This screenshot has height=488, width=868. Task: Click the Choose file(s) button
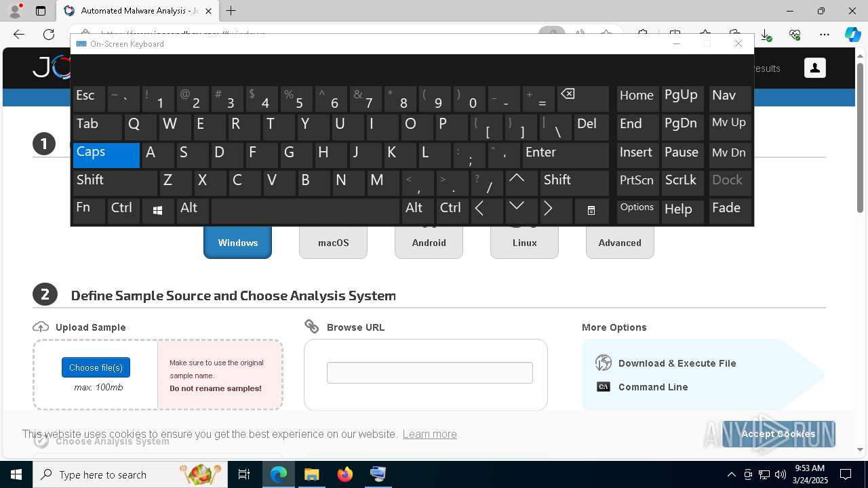pos(96,367)
